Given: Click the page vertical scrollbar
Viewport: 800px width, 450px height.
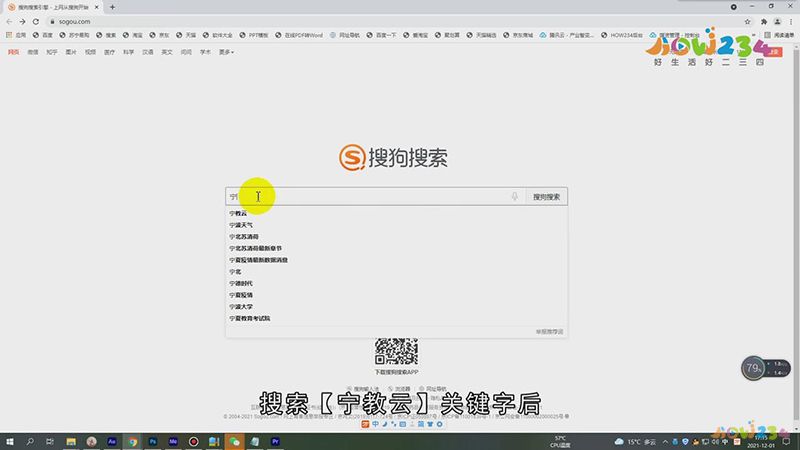Looking at the screenshot, I should [x=796, y=240].
